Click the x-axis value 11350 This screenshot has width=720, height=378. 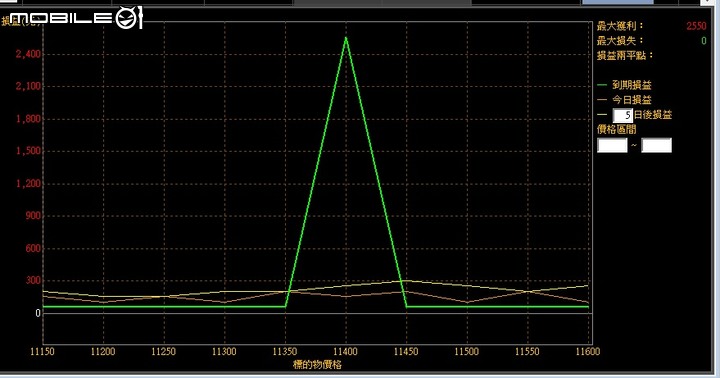[285, 351]
